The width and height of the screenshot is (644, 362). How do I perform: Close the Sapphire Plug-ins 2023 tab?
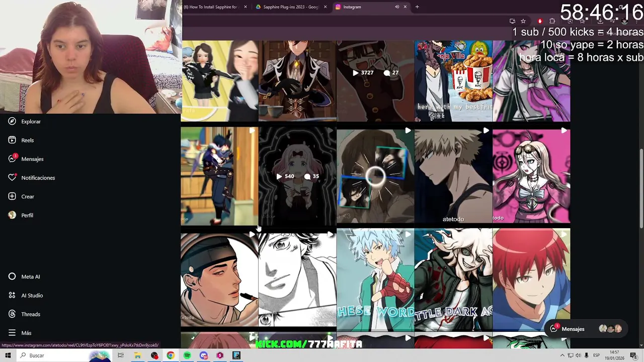325,7
